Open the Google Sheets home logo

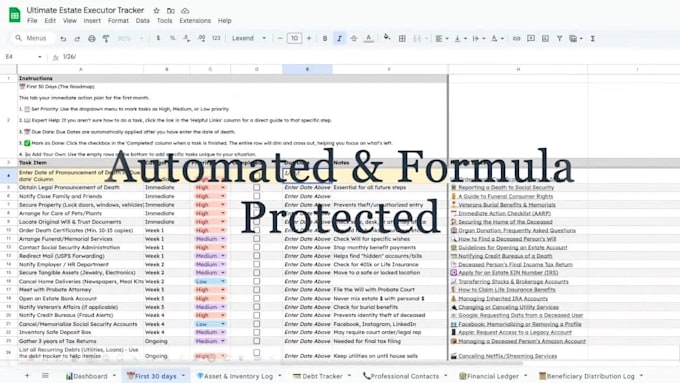point(14,15)
